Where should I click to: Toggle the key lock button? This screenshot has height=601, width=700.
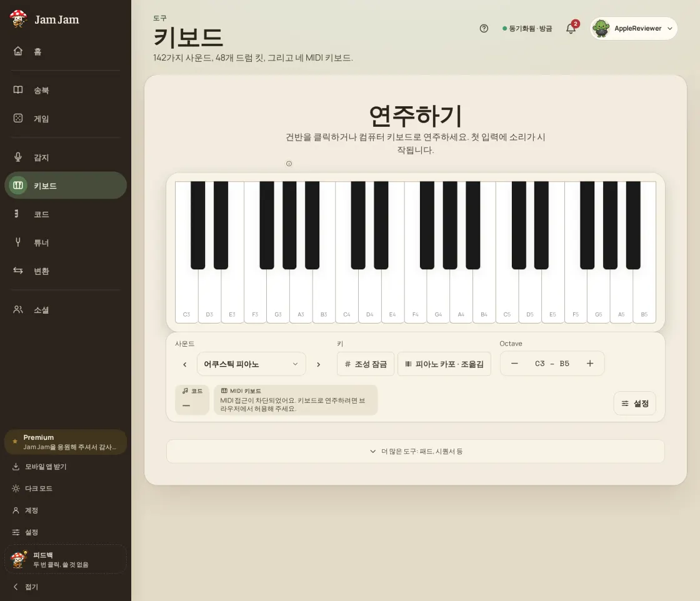click(366, 364)
